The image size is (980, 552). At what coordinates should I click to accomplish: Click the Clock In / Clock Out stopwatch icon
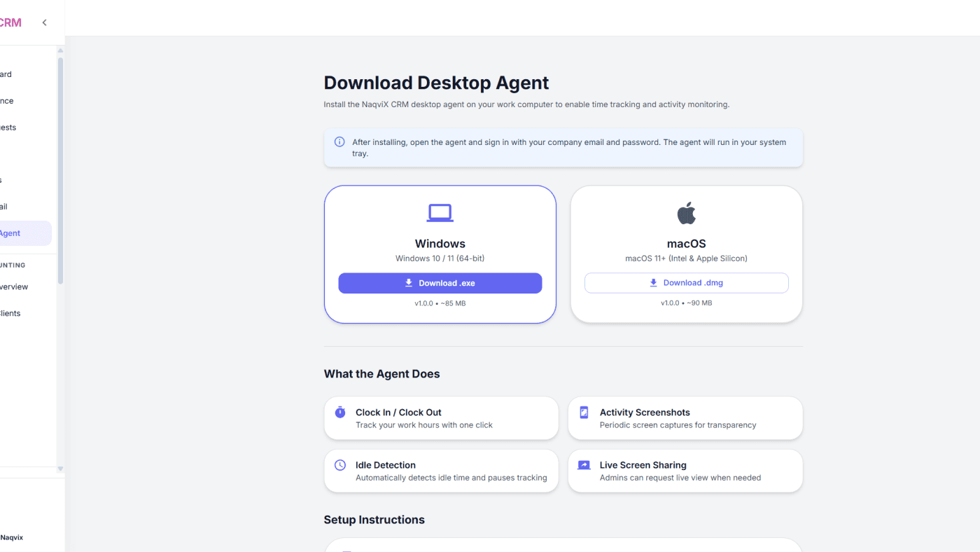[340, 412]
